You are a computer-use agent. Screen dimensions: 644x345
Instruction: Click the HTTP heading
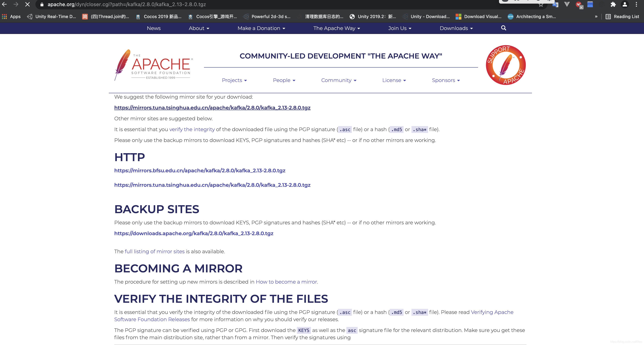pos(129,157)
